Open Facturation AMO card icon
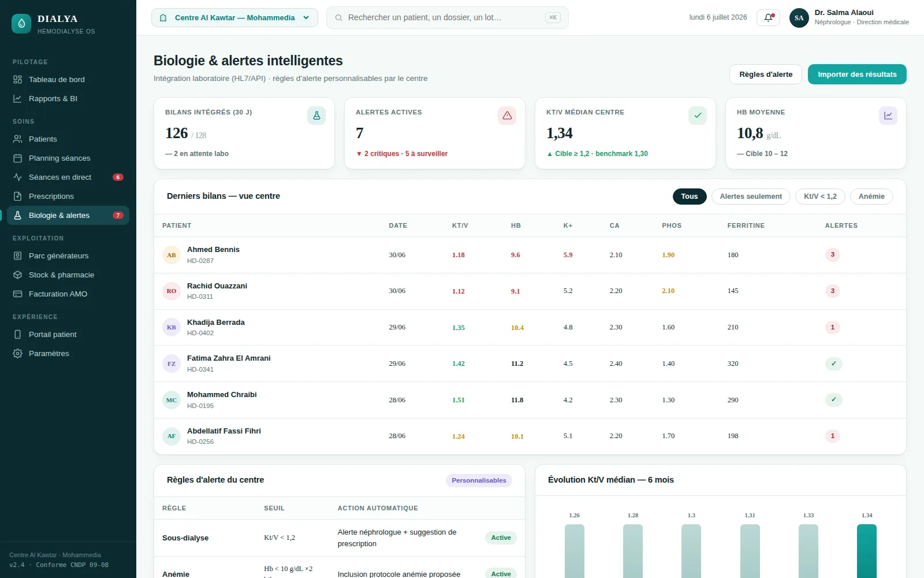Image resolution: width=924 pixels, height=578 pixels. [18, 294]
